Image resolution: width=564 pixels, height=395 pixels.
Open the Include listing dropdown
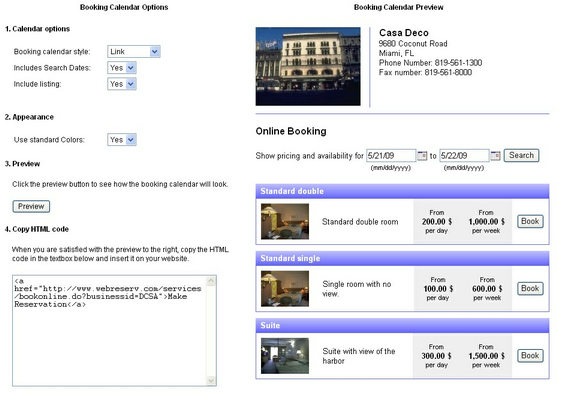(x=122, y=84)
